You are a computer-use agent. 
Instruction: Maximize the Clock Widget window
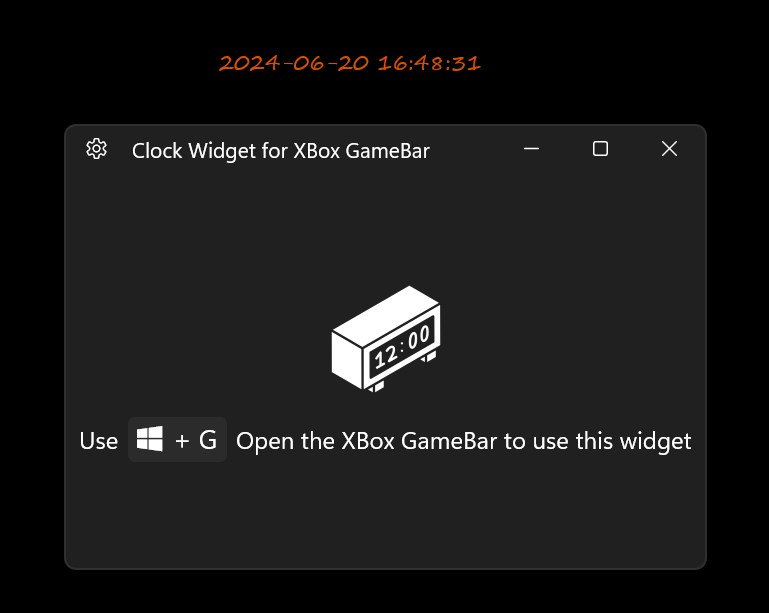600,149
